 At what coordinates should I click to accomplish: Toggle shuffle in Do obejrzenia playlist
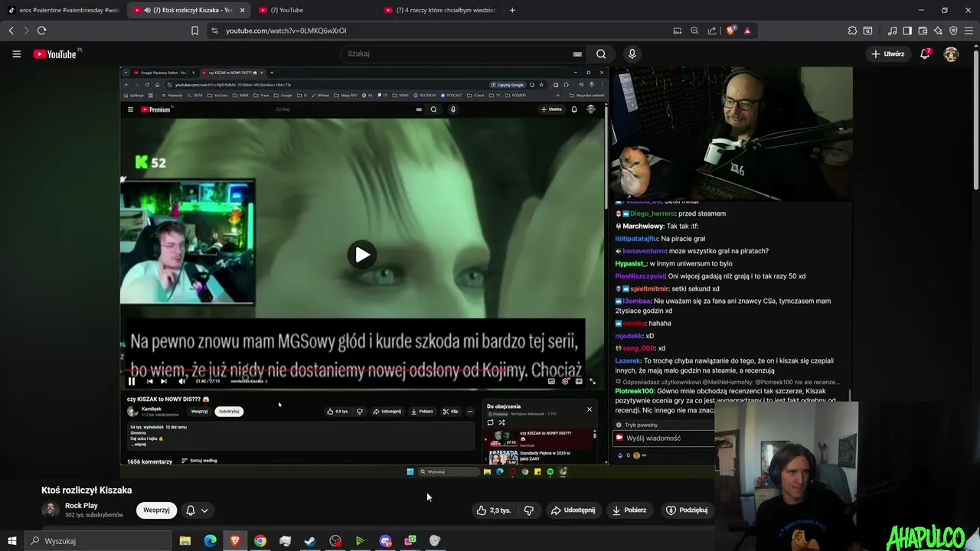pos(501,422)
